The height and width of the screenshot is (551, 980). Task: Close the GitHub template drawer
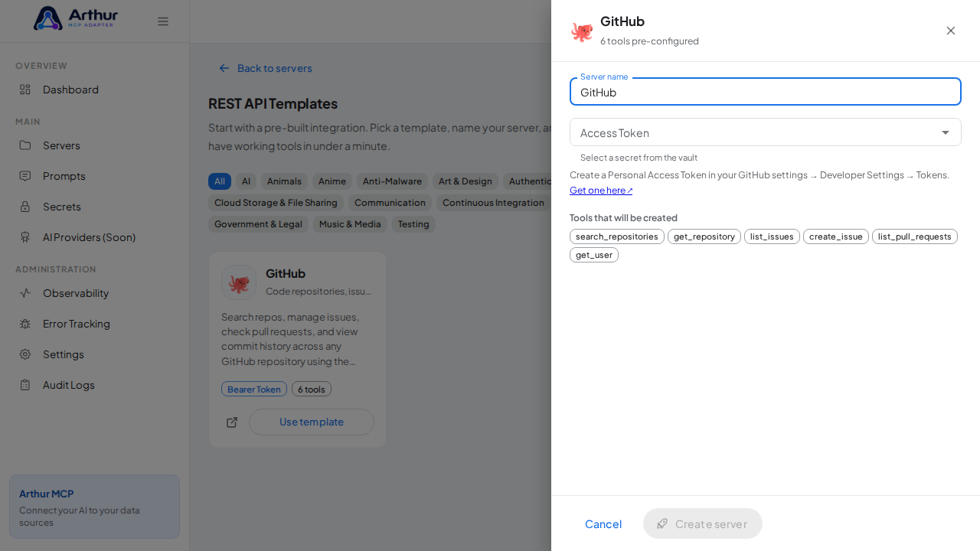click(x=951, y=31)
